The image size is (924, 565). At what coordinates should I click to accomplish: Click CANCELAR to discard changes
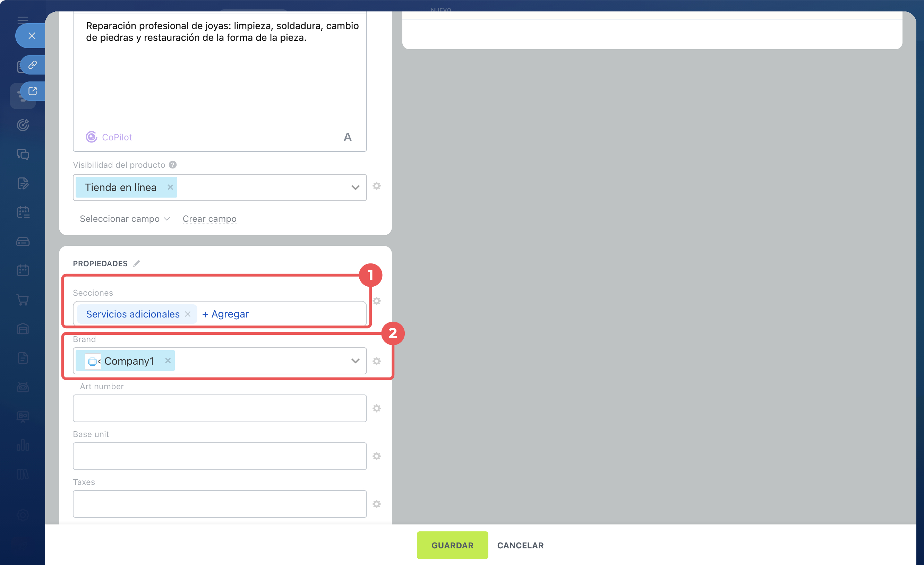click(521, 546)
